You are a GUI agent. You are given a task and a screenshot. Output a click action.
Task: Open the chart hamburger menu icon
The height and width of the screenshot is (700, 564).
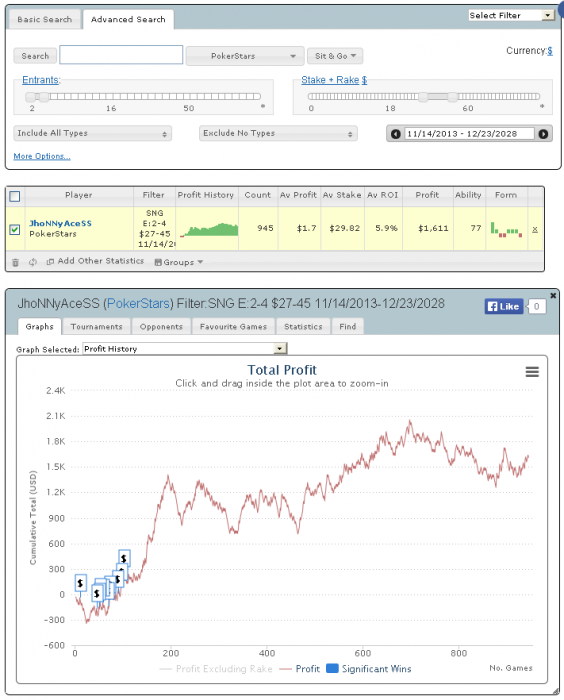[x=532, y=372]
